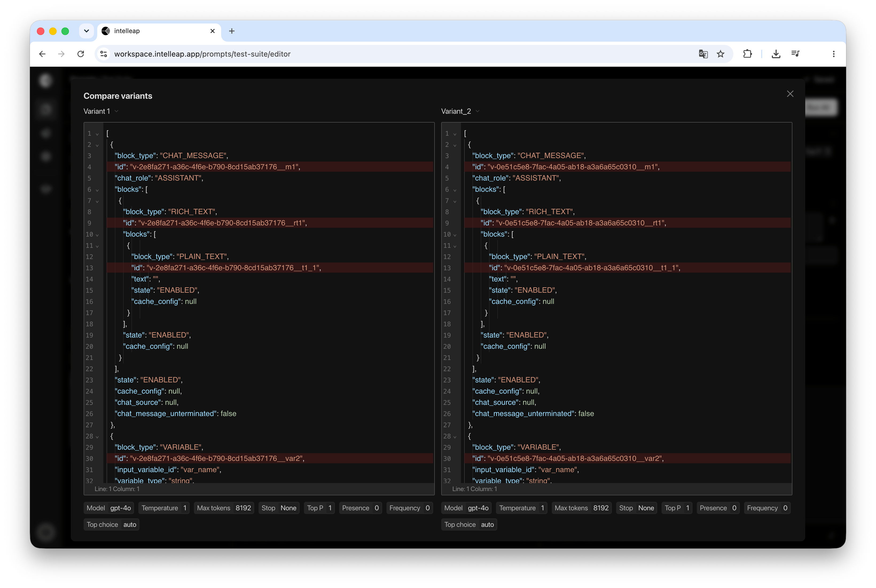This screenshot has width=876, height=588.
Task: Click highlighted id line 4 in Variant 1
Action: [x=270, y=167]
